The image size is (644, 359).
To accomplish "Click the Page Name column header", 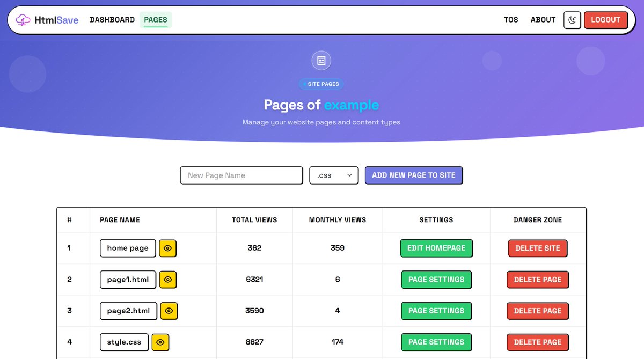I will 120,220.
